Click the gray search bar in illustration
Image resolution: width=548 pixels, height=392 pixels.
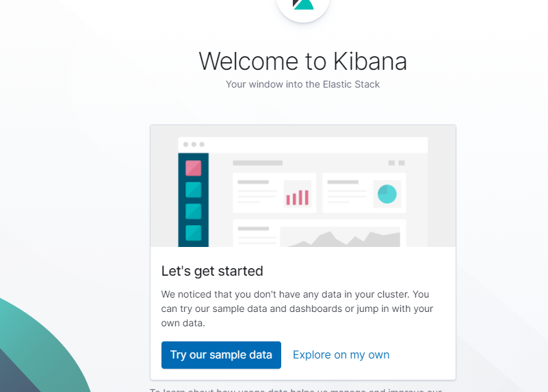tap(257, 163)
